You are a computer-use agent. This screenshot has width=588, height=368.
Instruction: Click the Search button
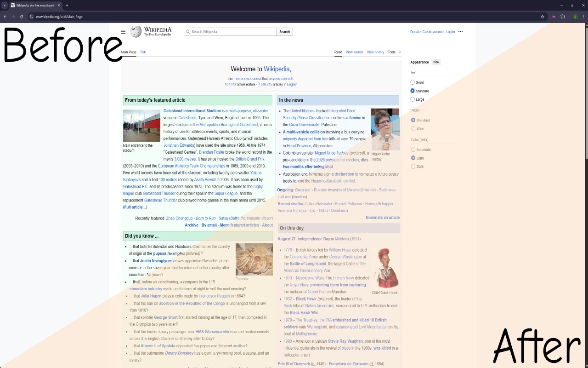(x=285, y=32)
